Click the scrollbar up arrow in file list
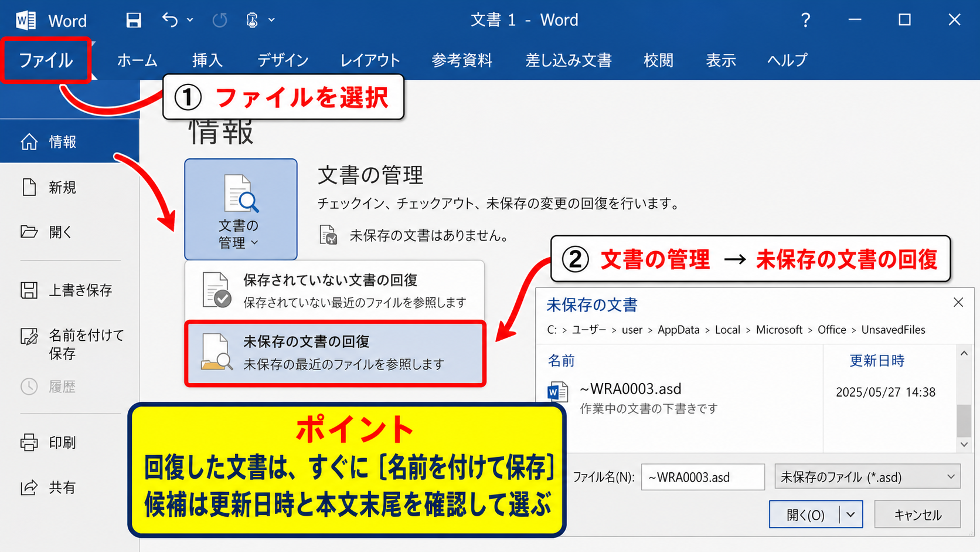The image size is (980, 552). coord(964,353)
